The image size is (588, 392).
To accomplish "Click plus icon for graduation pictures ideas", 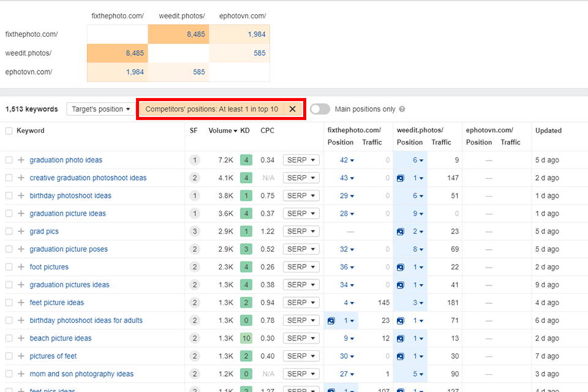I will pos(21,285).
